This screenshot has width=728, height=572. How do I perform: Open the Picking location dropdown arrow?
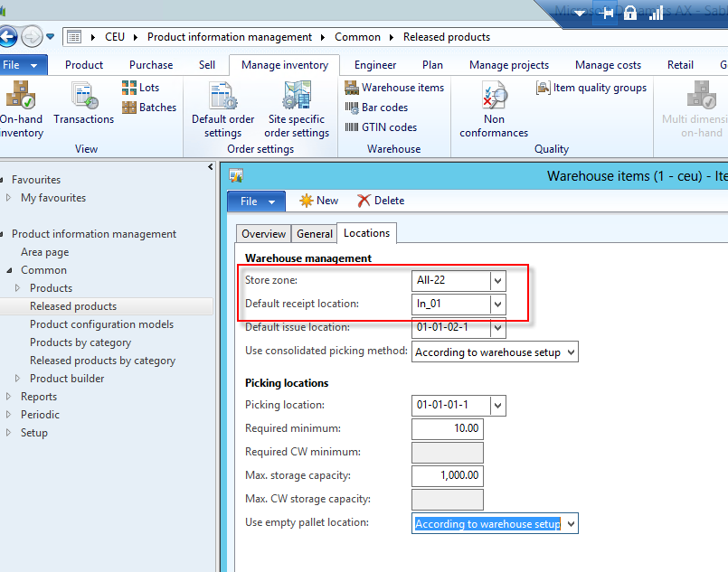coord(497,405)
